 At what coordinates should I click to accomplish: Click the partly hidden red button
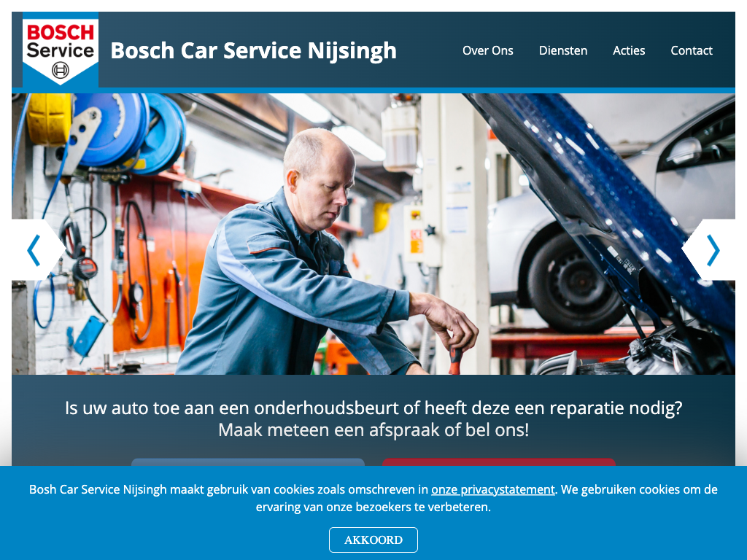point(499,462)
